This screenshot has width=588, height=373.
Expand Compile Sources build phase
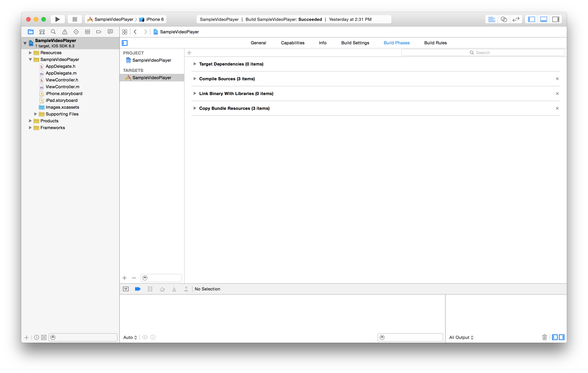(195, 79)
